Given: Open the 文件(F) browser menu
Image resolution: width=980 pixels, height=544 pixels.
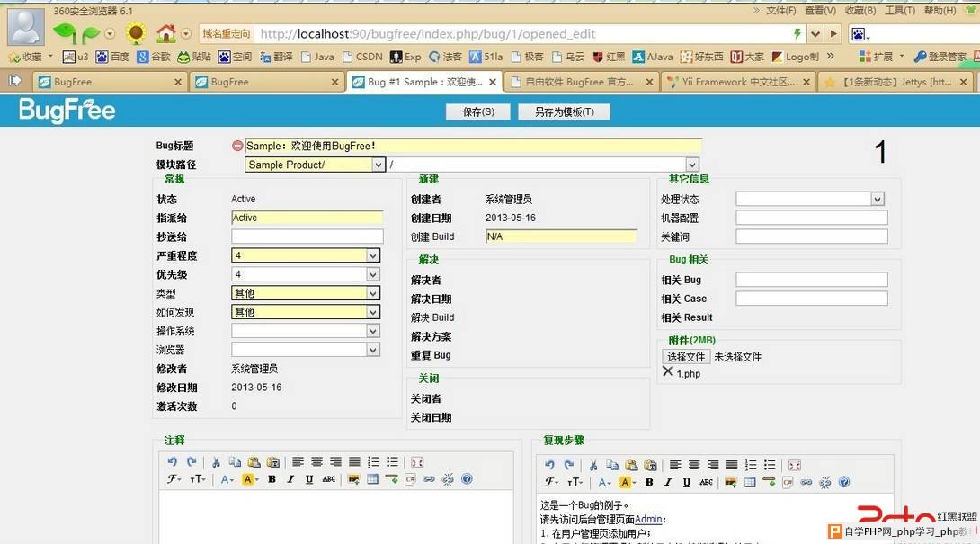Looking at the screenshot, I should pos(780,11).
